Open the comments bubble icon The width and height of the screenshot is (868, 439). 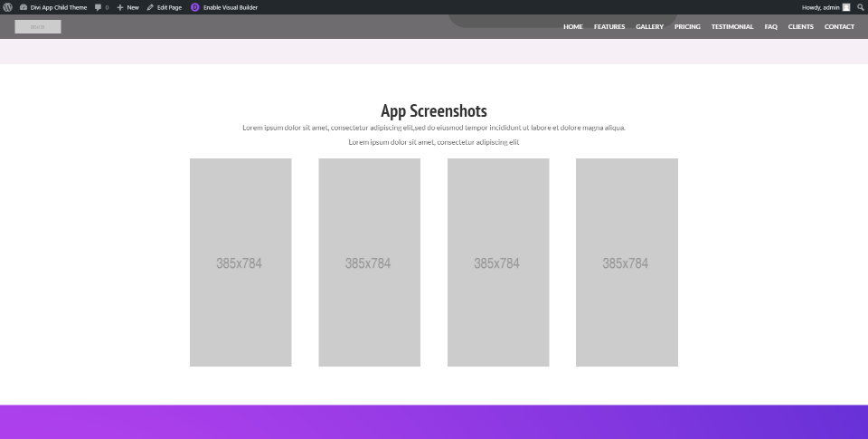point(98,8)
